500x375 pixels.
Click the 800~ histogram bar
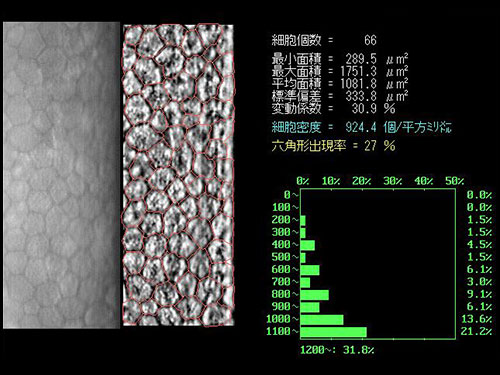314,295
